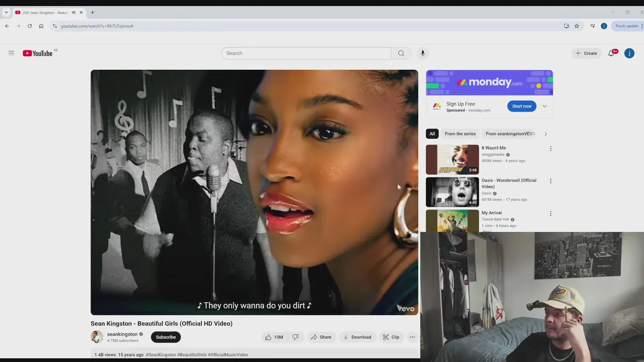Click the address bar URL

point(97,26)
